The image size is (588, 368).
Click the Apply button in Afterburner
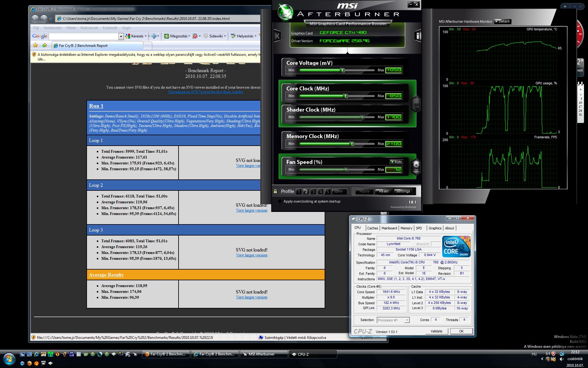tap(364, 191)
